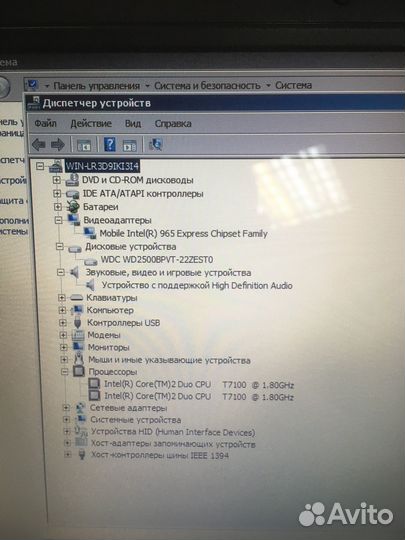Click Хост-контроллеры шины IEEE 1394 icon

82,455
